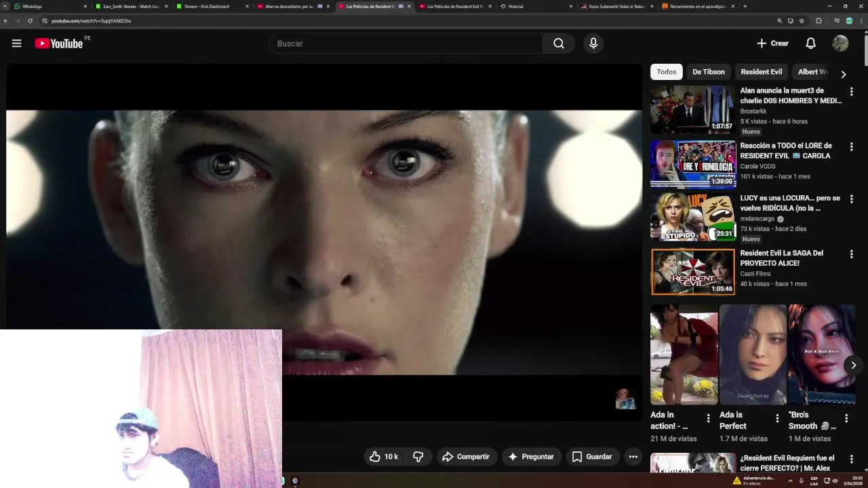
Task: Open the Carola VODS channel link
Action: tap(759, 166)
